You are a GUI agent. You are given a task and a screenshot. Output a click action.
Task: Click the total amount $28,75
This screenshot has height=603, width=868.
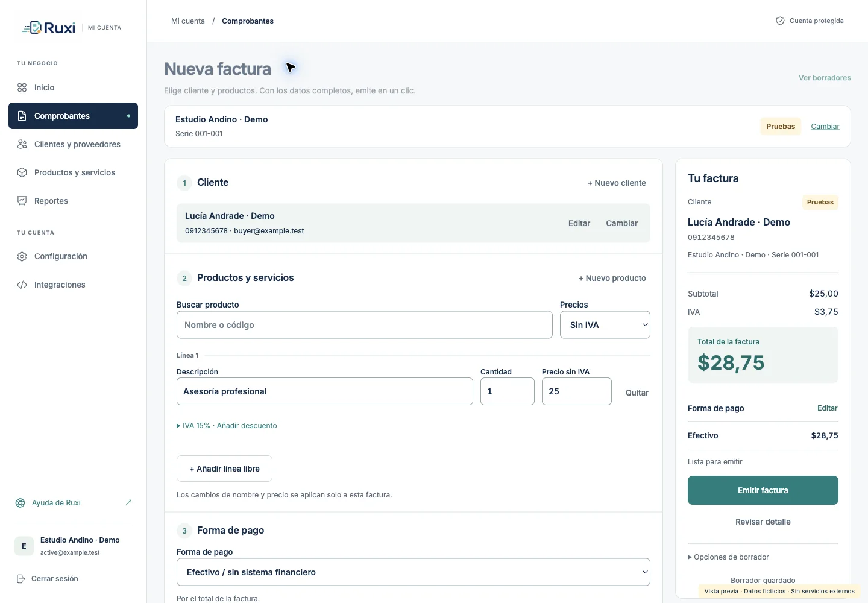click(x=731, y=362)
